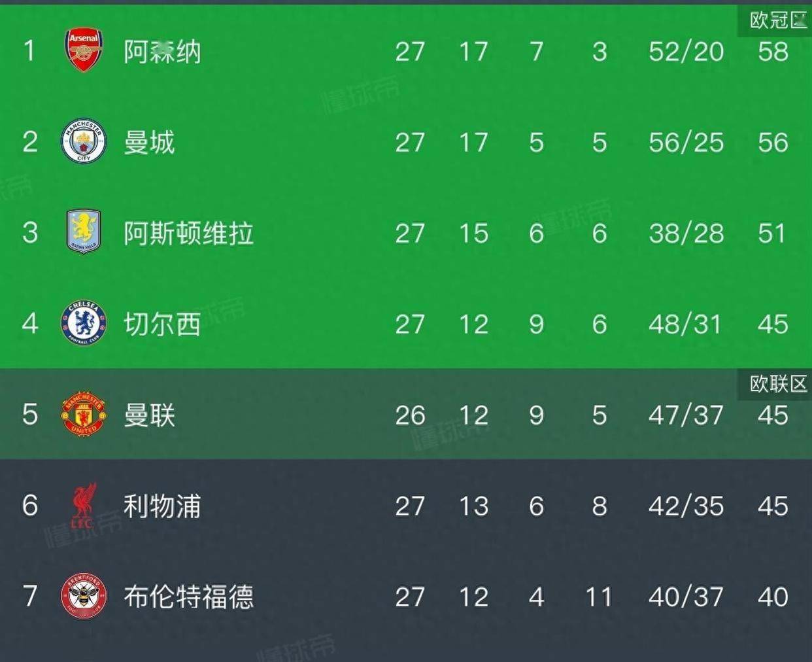812x662 pixels.
Task: Open team page for 阿森纳
Action: tap(162, 52)
